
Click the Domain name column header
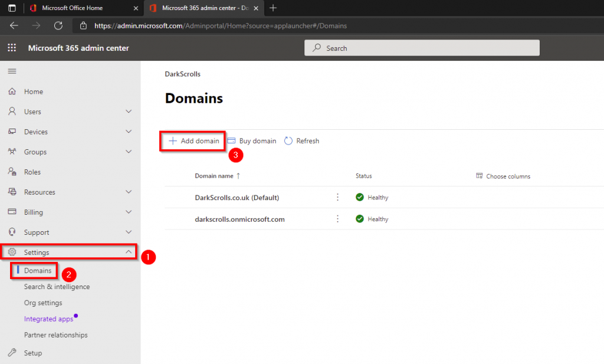click(x=214, y=176)
